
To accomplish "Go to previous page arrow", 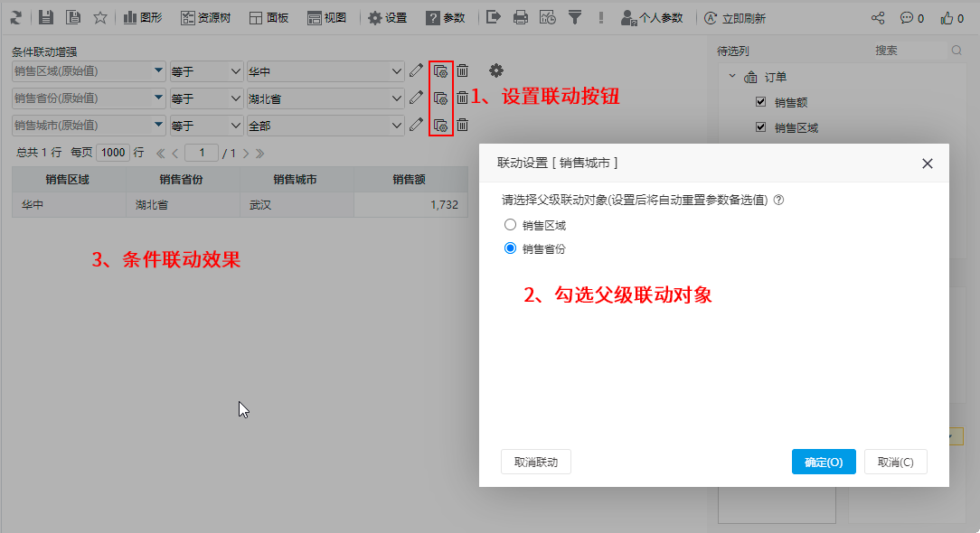I will pyautogui.click(x=175, y=153).
